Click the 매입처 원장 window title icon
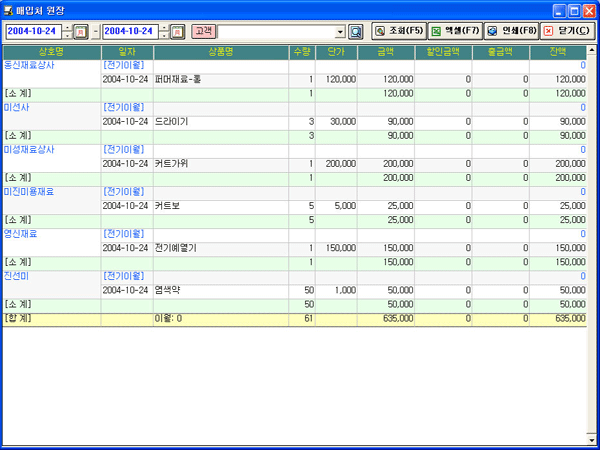 (8, 10)
